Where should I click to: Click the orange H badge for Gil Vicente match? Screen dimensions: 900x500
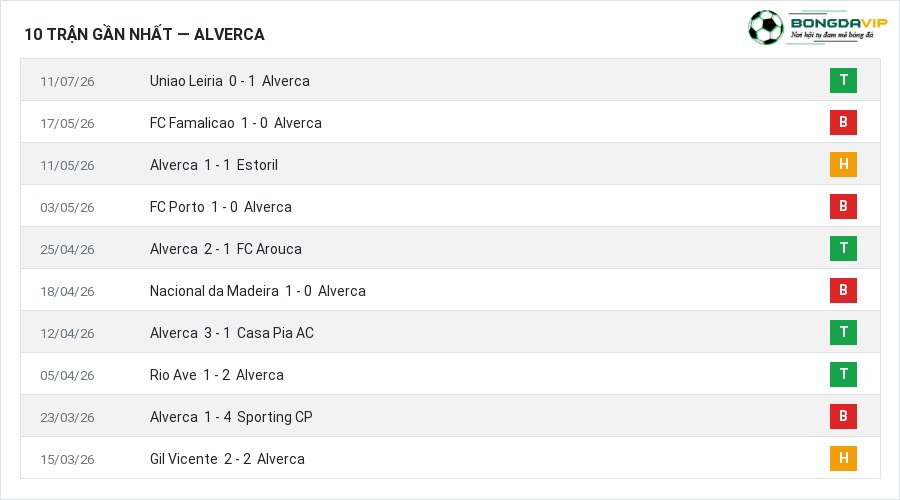click(843, 458)
